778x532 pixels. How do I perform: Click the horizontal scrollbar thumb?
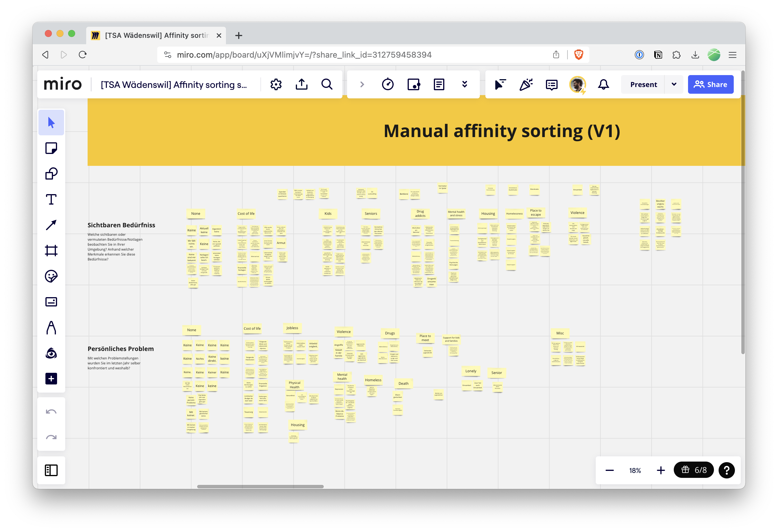260,486
